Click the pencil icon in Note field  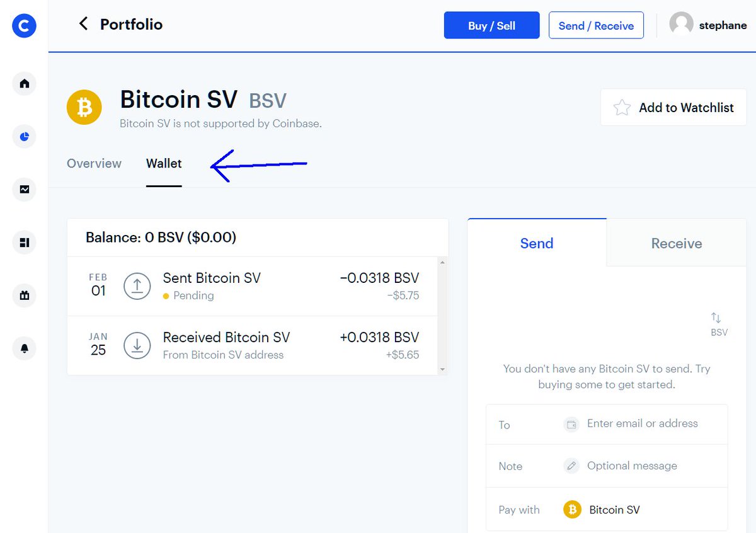pyautogui.click(x=571, y=466)
